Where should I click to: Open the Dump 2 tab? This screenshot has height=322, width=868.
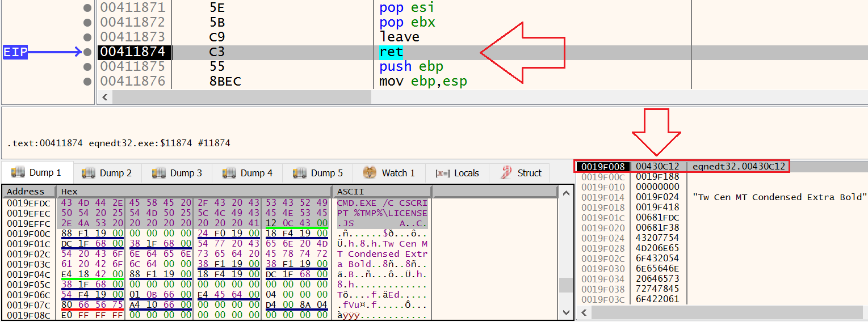point(107,173)
